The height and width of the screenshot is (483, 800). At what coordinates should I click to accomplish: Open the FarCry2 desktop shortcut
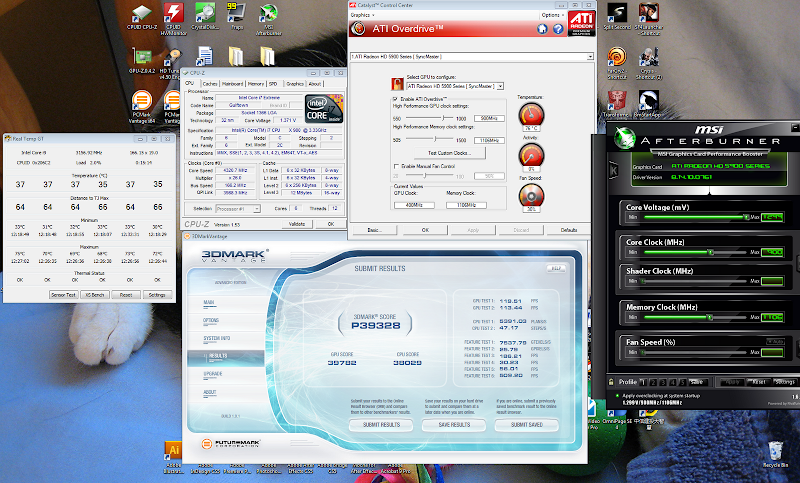click(617, 63)
